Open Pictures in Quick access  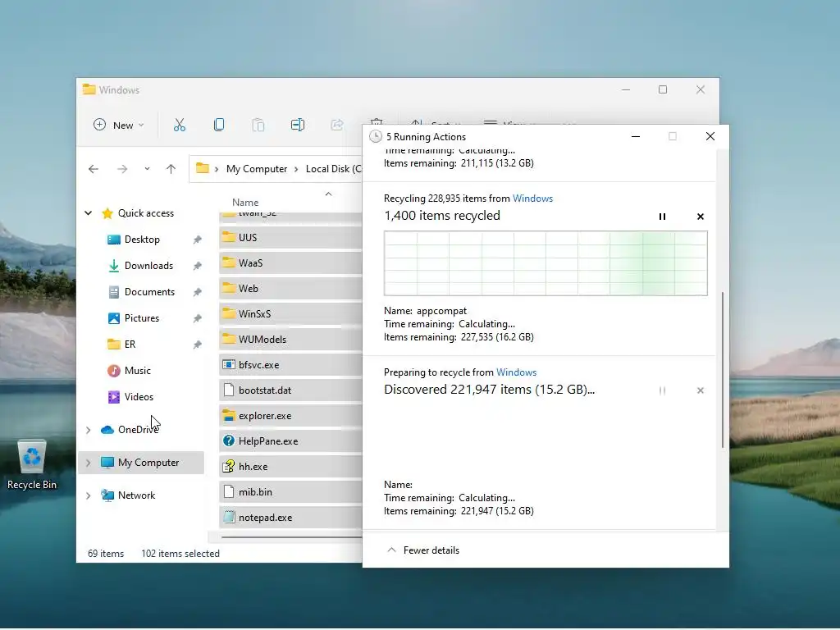point(141,318)
